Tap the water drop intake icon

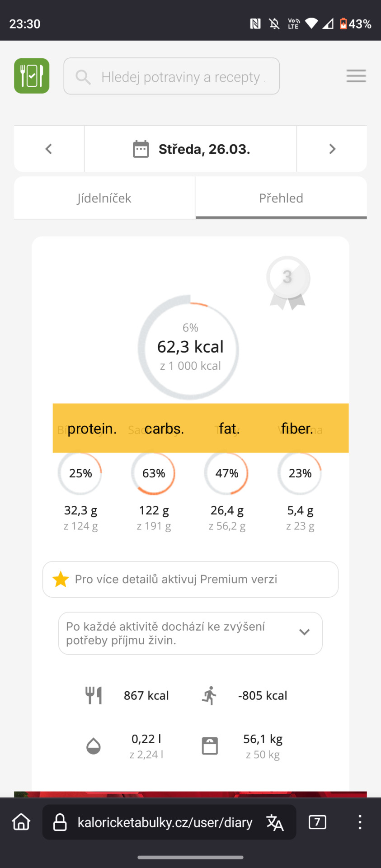(94, 746)
